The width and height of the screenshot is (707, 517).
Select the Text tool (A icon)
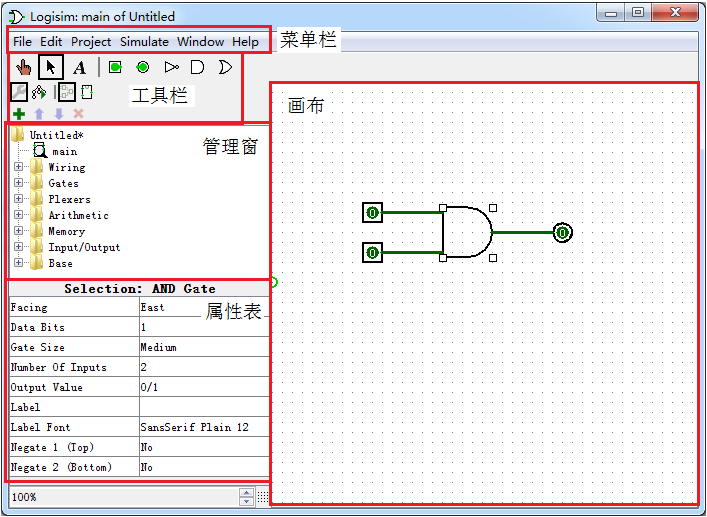click(x=79, y=68)
